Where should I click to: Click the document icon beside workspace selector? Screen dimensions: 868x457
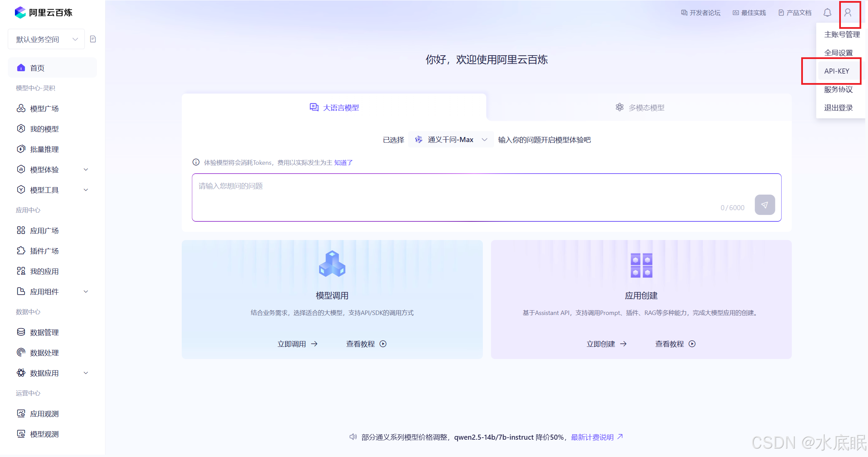(93, 39)
